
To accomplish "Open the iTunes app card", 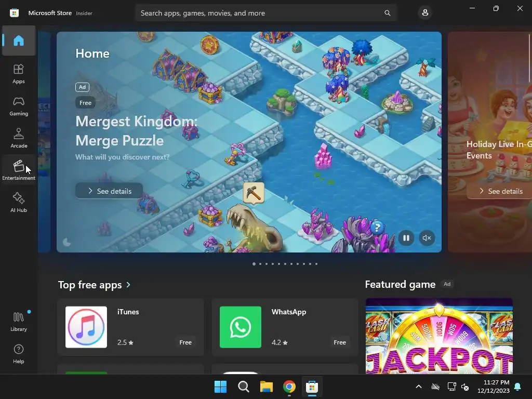I will [x=130, y=327].
